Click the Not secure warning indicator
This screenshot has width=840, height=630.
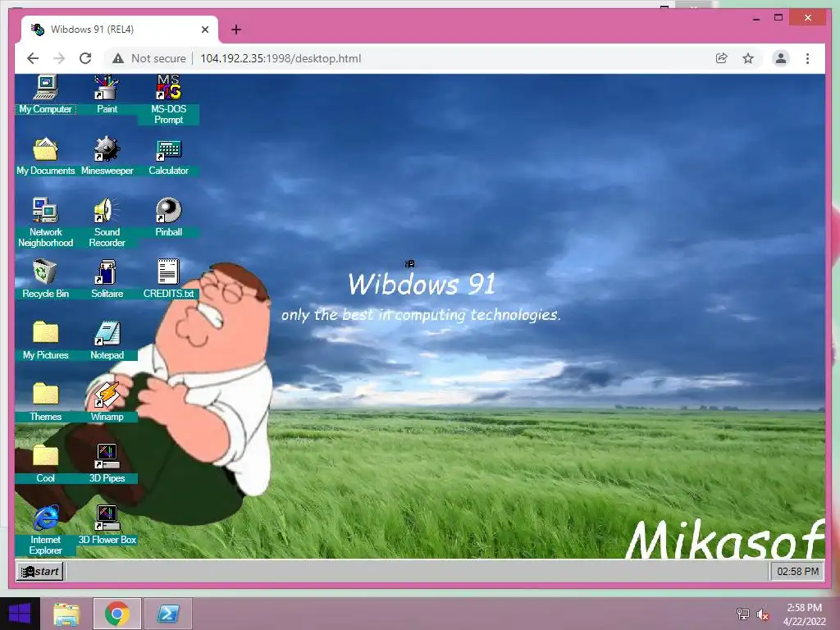149,58
